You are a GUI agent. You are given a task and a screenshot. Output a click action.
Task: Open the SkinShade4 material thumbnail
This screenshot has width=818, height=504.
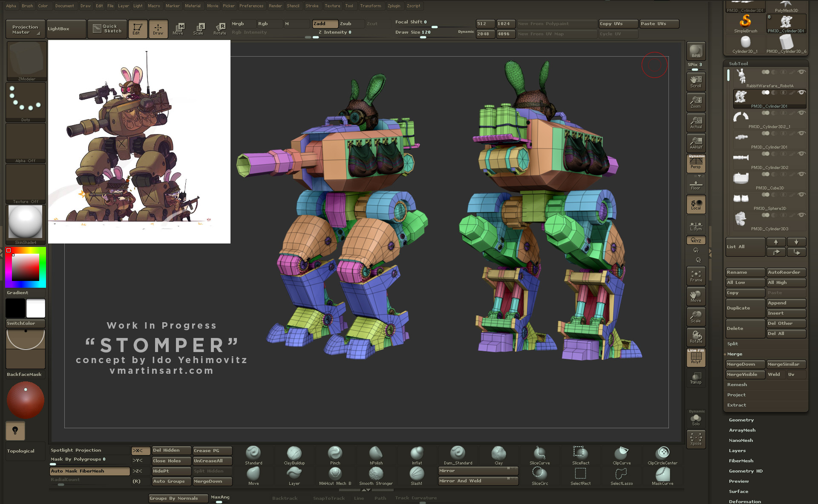click(26, 224)
